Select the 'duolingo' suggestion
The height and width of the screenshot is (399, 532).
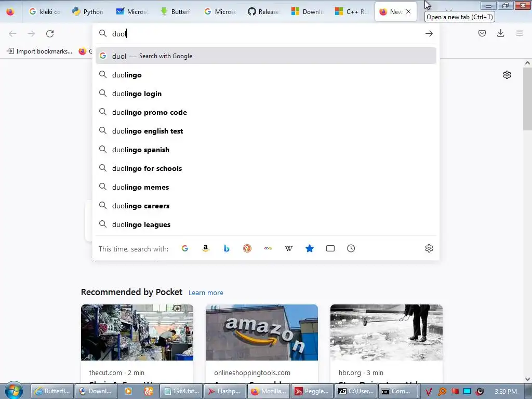[x=265, y=75]
